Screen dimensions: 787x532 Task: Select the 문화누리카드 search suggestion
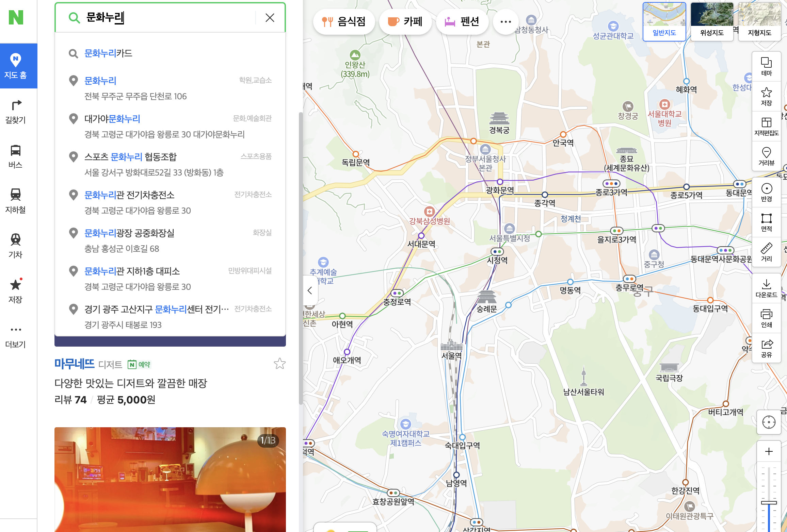tap(108, 53)
